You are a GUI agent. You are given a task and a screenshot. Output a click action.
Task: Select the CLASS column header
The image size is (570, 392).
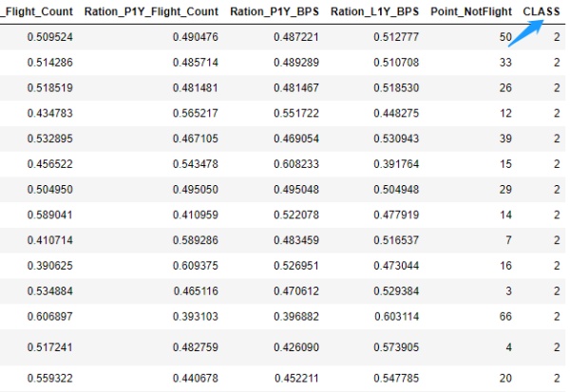click(541, 11)
